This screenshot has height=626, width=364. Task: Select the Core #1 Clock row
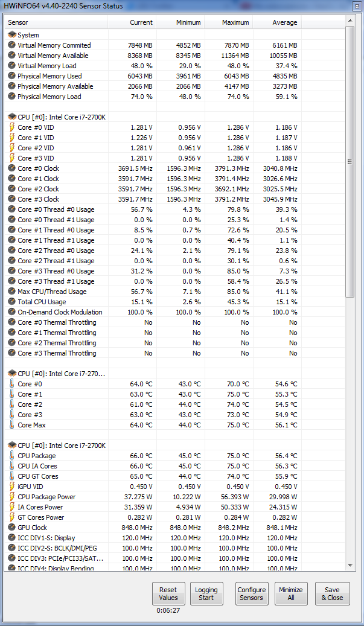click(175, 179)
